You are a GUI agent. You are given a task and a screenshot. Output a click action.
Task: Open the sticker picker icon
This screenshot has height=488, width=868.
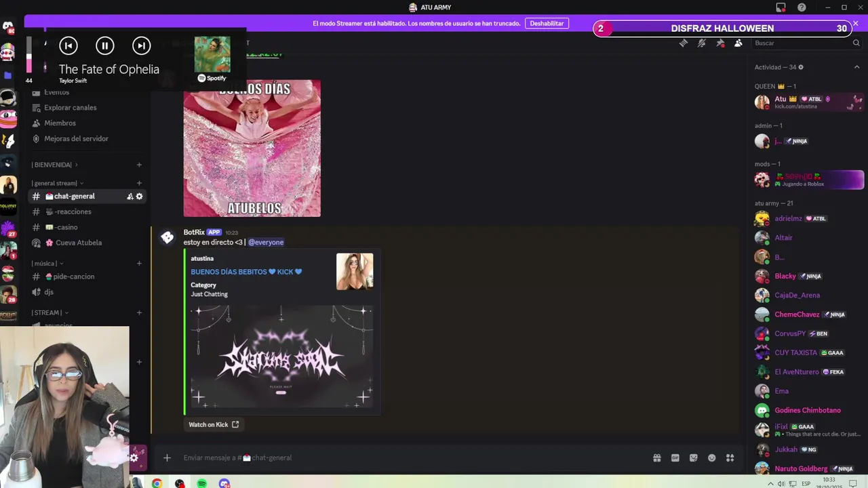coord(694,458)
